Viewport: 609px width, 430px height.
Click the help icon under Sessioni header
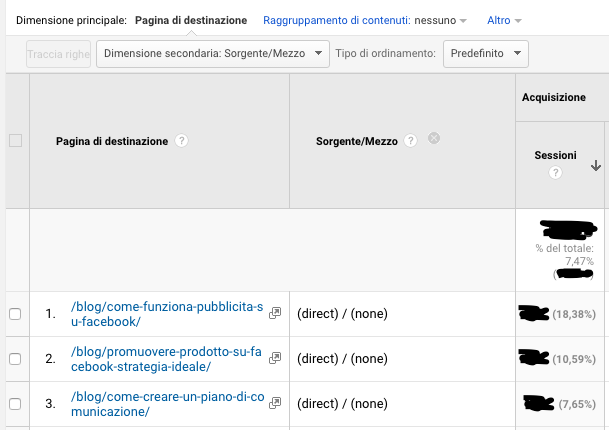555,172
